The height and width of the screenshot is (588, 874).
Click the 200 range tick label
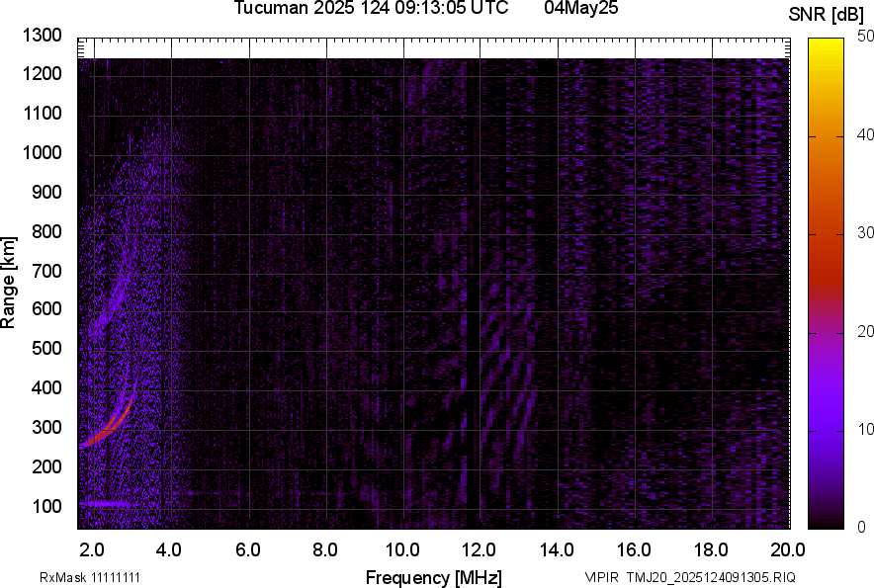(46, 467)
